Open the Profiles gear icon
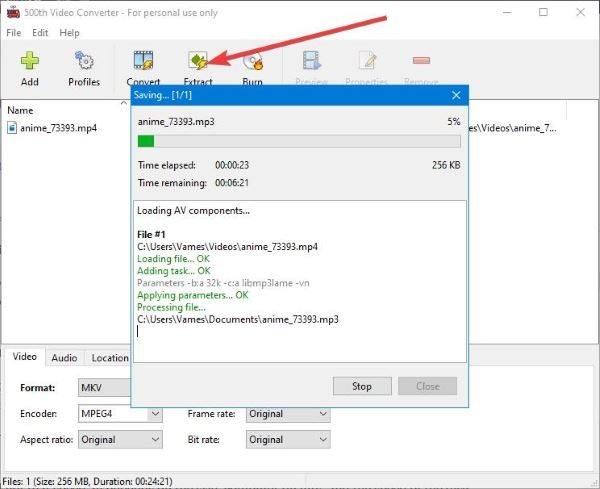Viewport: 600px width, 489px height. click(84, 61)
